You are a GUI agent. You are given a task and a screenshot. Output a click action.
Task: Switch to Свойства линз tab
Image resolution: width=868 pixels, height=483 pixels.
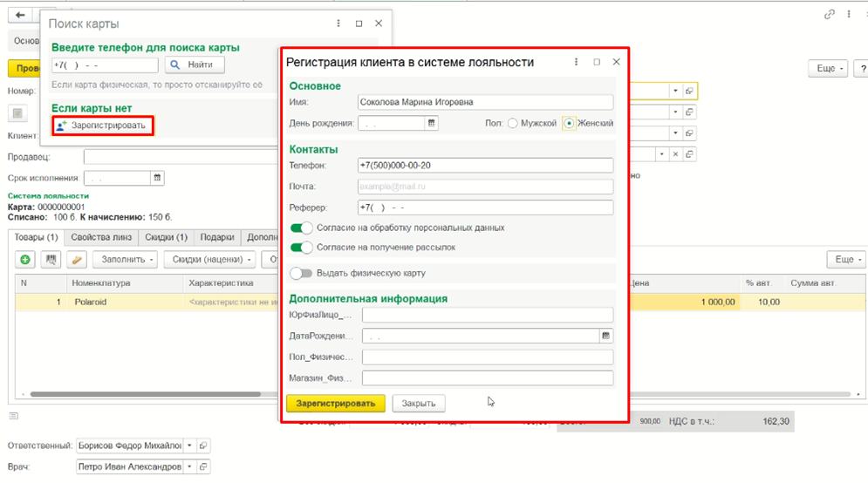101,237
